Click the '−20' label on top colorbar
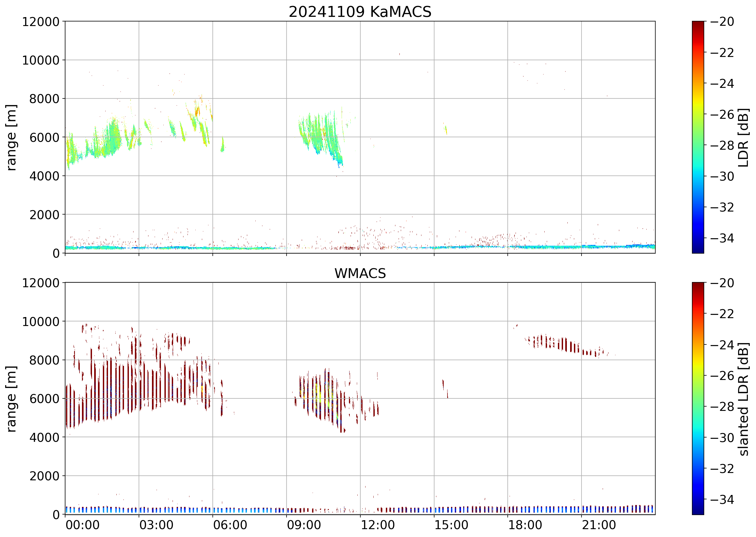 point(722,22)
